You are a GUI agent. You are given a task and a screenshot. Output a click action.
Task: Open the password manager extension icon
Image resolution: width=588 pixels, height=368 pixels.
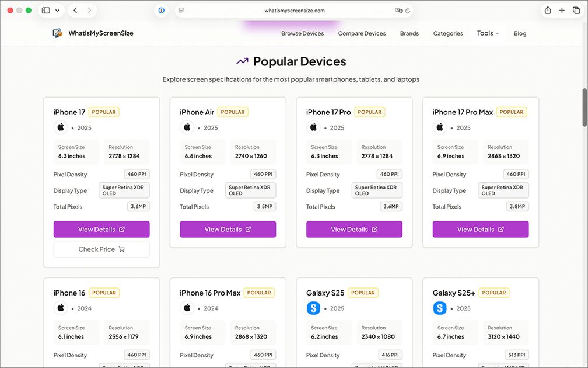point(162,11)
